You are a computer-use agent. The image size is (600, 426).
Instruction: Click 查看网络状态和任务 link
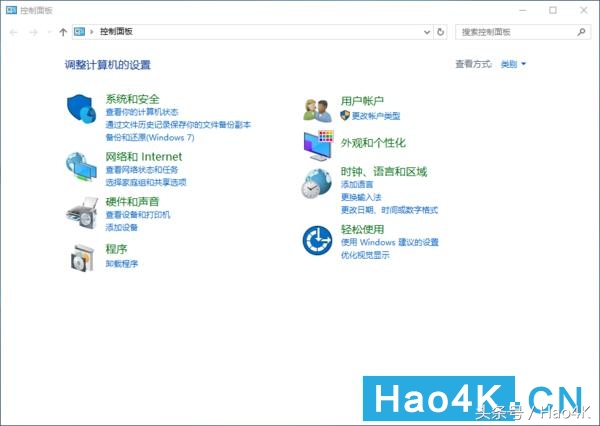click(x=142, y=170)
